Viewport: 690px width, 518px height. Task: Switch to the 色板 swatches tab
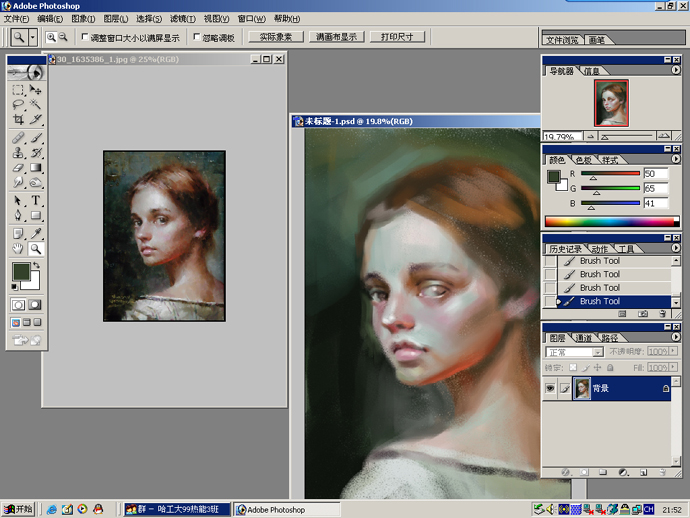584,160
